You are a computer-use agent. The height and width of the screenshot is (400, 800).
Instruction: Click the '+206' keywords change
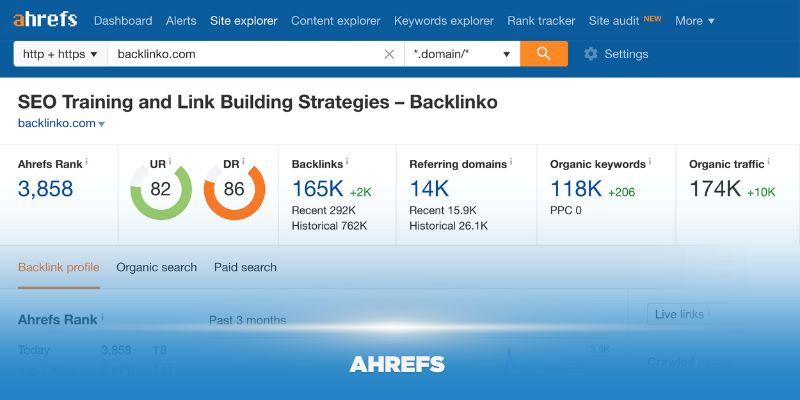pyautogui.click(x=621, y=192)
